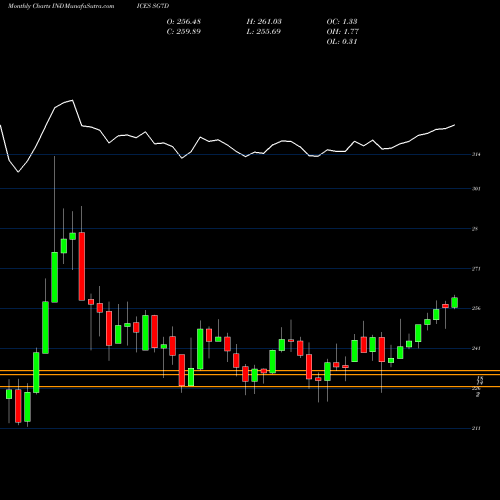The image size is (500, 500).
Task: Select the high value 'H: 261.03'
Action: [x=264, y=22]
